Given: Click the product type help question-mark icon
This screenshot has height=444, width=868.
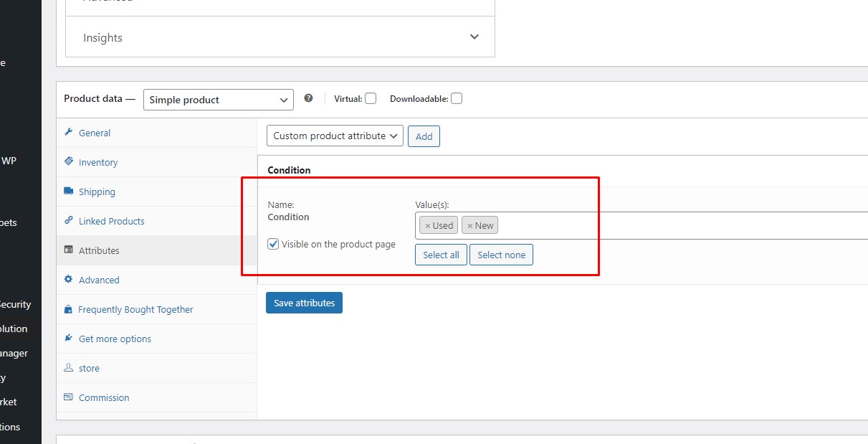Looking at the screenshot, I should [308, 98].
